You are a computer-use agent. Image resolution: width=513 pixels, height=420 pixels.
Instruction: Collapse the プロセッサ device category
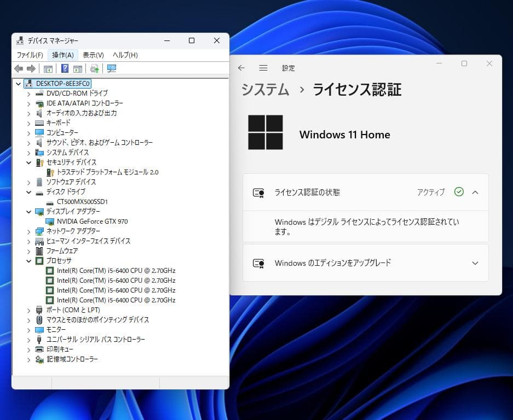pyautogui.click(x=29, y=260)
